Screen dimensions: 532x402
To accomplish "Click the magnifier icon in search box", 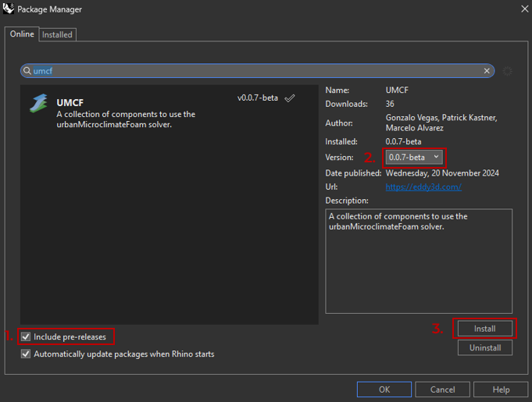I will (27, 71).
